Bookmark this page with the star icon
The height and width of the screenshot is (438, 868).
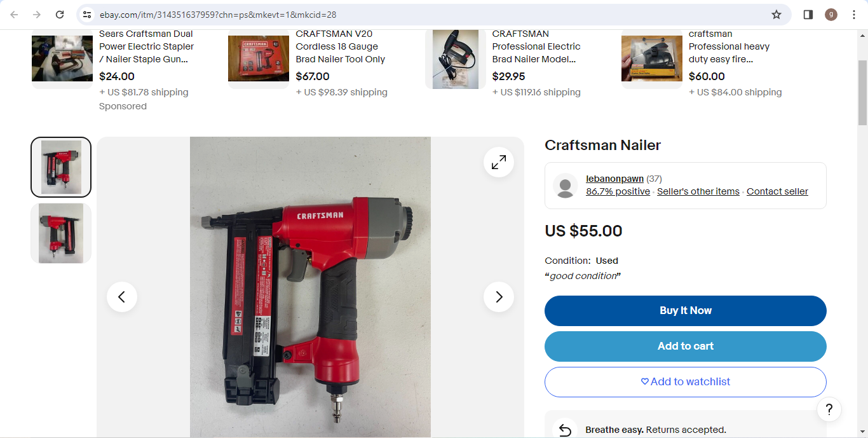776,15
